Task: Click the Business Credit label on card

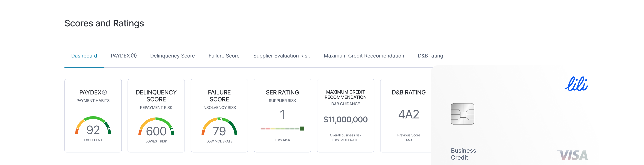Action: point(463,154)
